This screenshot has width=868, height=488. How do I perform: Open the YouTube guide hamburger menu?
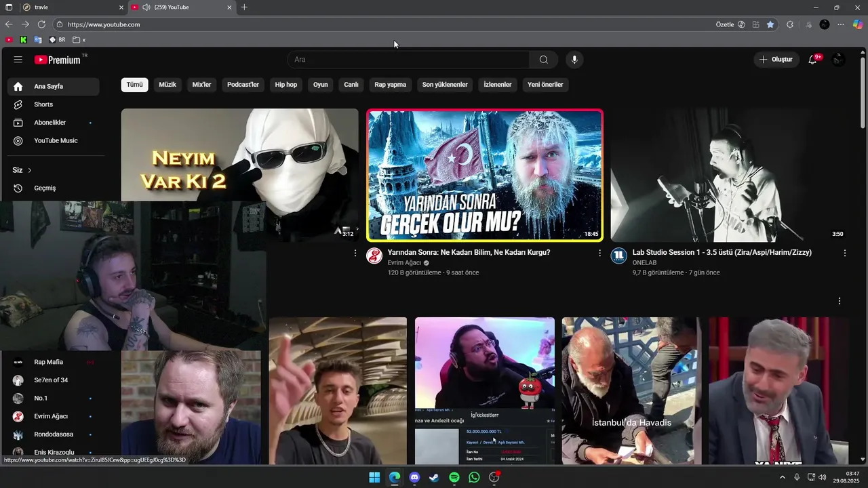click(x=18, y=60)
